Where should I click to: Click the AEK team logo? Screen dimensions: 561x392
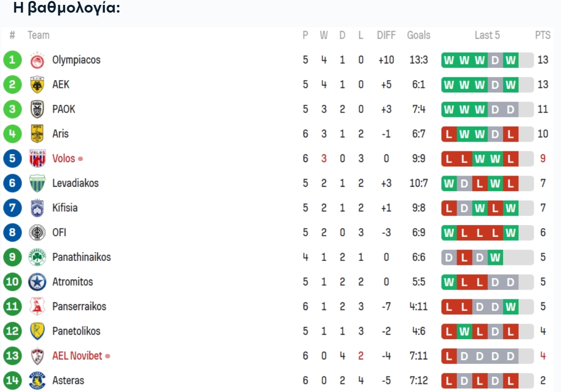pos(37,85)
